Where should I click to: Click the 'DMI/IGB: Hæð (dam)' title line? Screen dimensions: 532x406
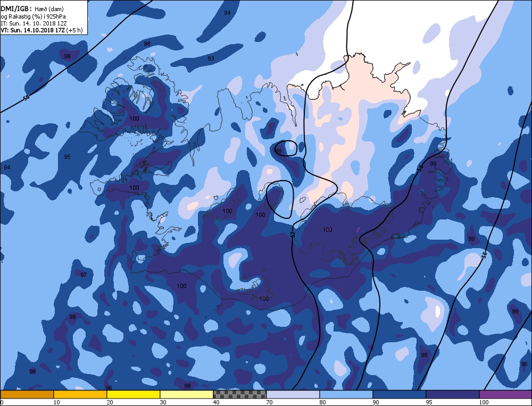tap(32, 9)
